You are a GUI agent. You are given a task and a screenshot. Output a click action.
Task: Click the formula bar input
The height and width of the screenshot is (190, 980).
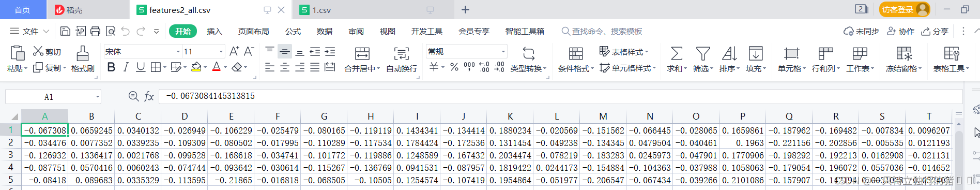561,96
